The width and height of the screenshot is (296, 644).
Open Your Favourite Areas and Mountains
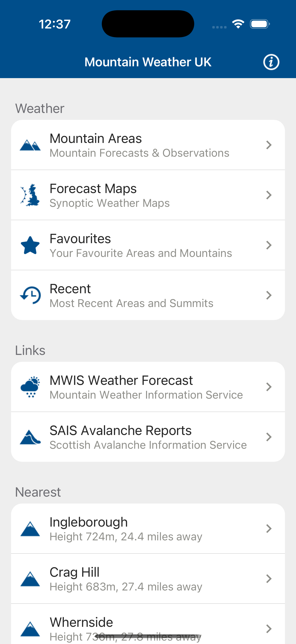[141, 253]
